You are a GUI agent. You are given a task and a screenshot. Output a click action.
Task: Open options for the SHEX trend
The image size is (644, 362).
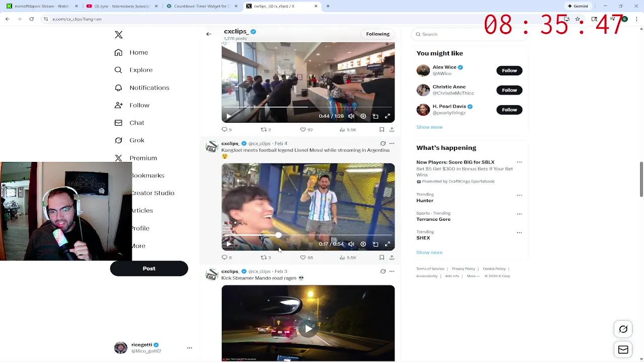[x=519, y=233]
